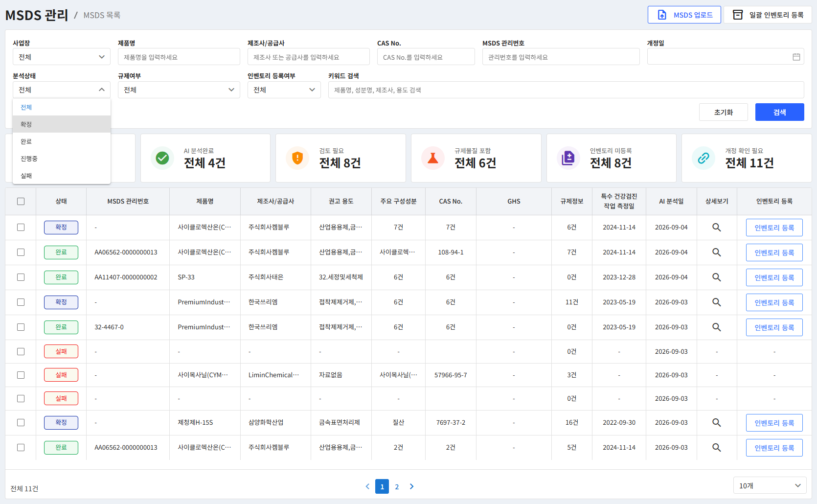The image size is (817, 504).
Task: Check the row for SP-33 product
Action: tap(21, 277)
